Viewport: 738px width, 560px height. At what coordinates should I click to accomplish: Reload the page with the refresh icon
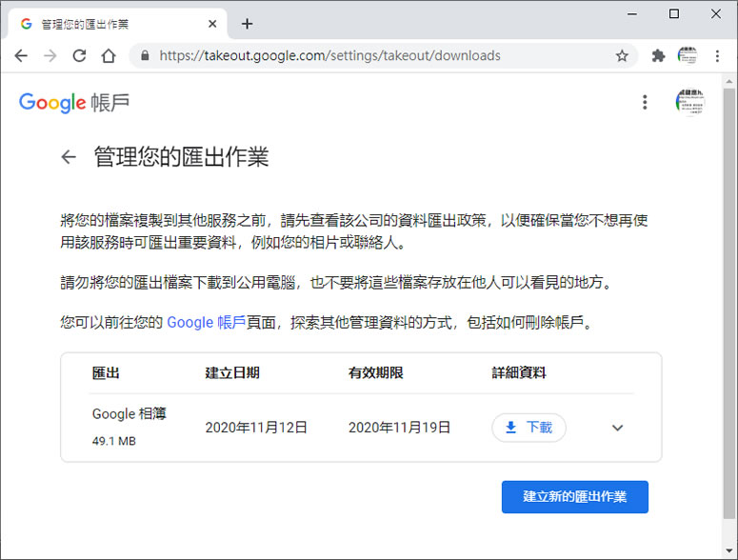[79, 56]
